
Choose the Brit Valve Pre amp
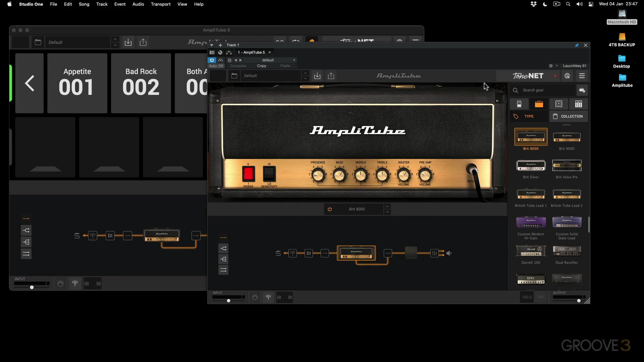567,165
